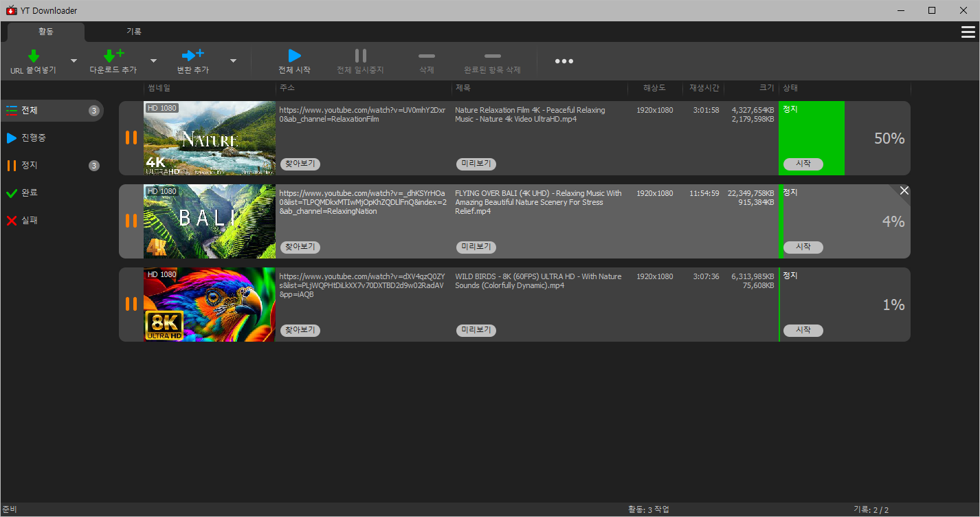The image size is (980, 517).
Task: Click the Add Download (다운로드 추가) icon
Action: click(113, 56)
